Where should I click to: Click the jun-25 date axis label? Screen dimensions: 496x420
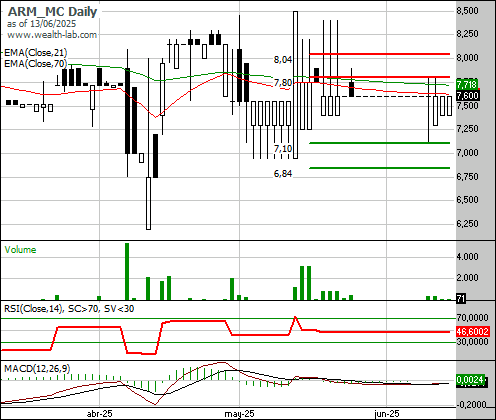[x=387, y=414]
